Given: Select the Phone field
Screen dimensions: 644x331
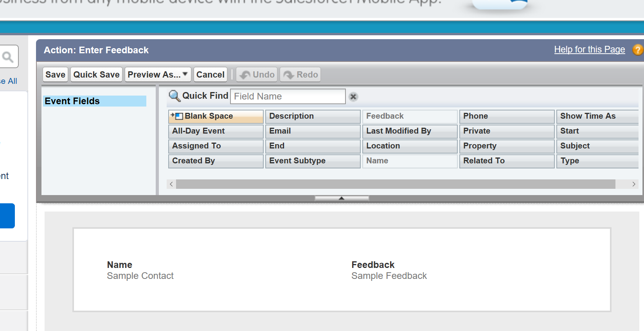Looking at the screenshot, I should tap(507, 116).
